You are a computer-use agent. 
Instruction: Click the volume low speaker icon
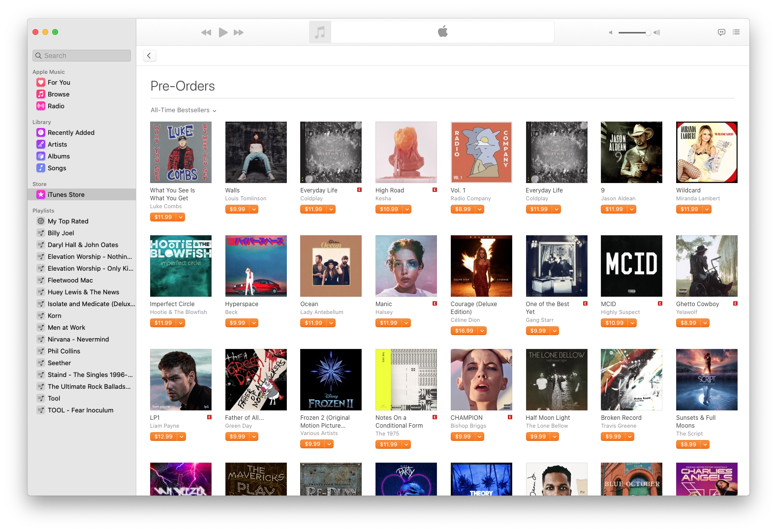click(611, 32)
